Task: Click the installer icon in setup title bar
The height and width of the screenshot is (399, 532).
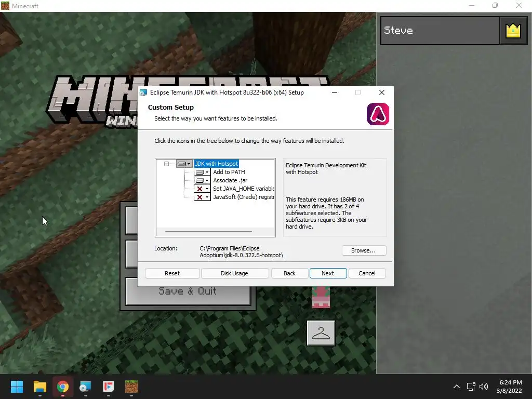Action: pyautogui.click(x=143, y=92)
